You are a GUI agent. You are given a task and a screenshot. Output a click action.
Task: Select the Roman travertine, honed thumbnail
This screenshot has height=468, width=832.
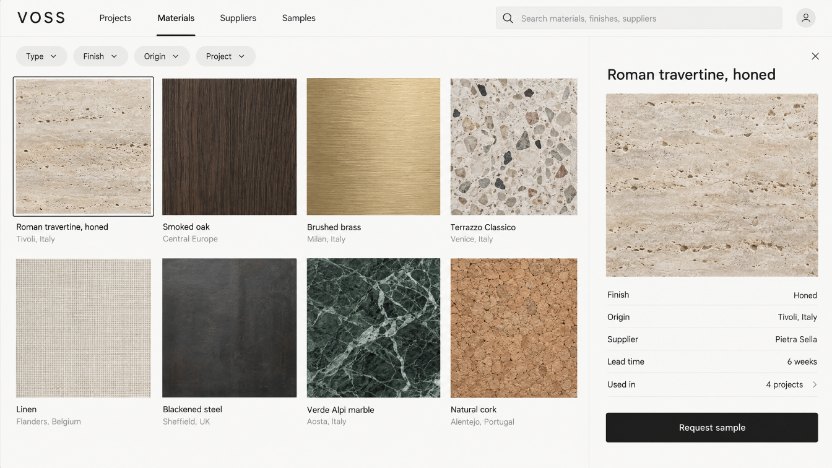pos(83,146)
